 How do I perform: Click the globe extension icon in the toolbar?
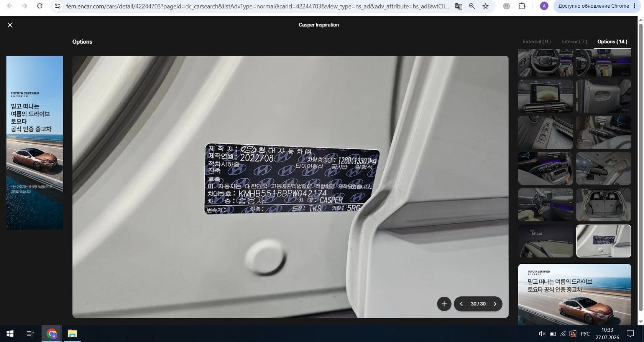click(x=506, y=6)
